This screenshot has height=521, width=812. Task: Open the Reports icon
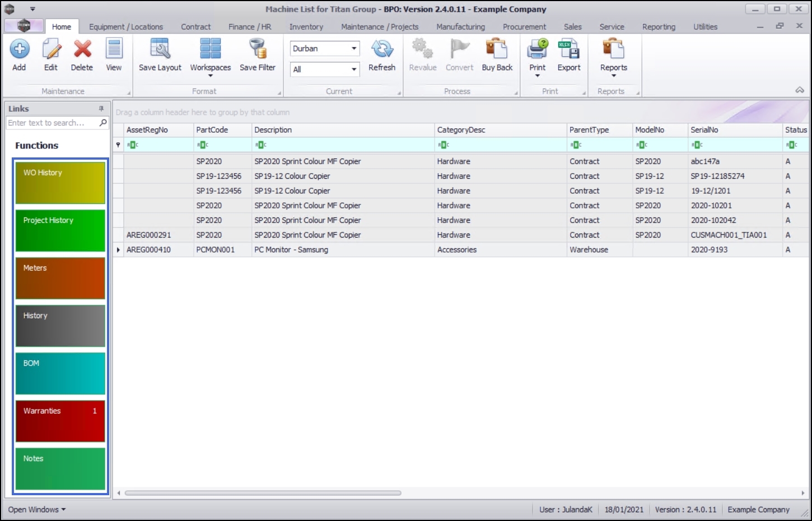[x=614, y=49]
